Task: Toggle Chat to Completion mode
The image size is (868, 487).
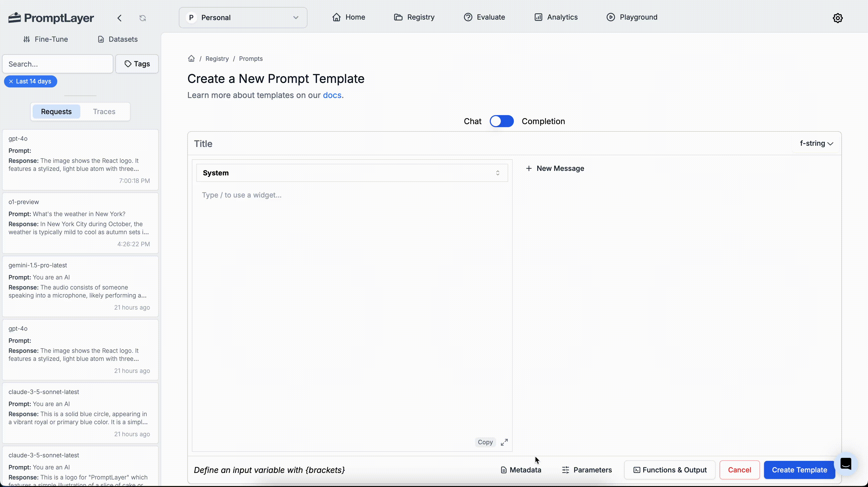Action: click(x=501, y=121)
